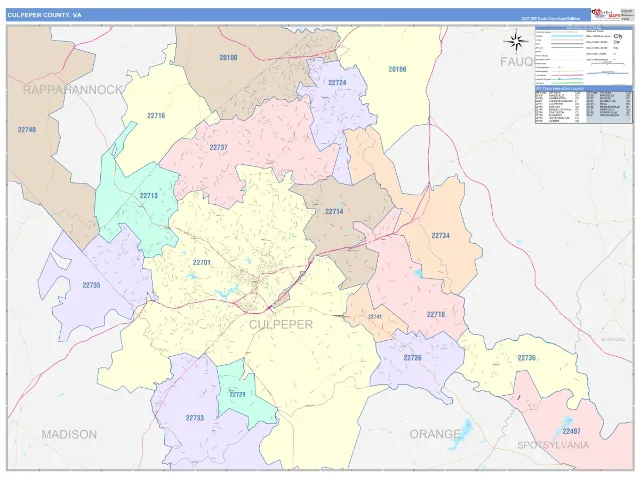The height and width of the screenshot is (480, 640).
Task: Click the ZIP code index table
Action: (584, 105)
